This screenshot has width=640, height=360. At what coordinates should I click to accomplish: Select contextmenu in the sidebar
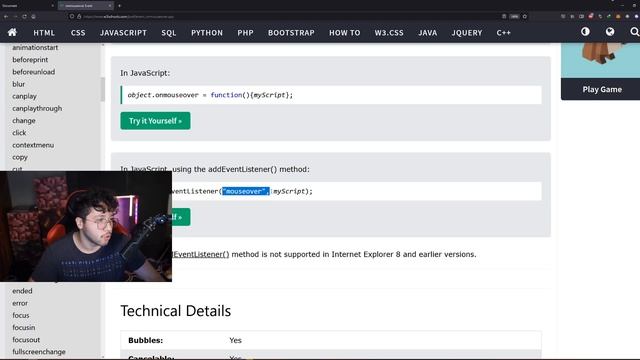coord(33,145)
